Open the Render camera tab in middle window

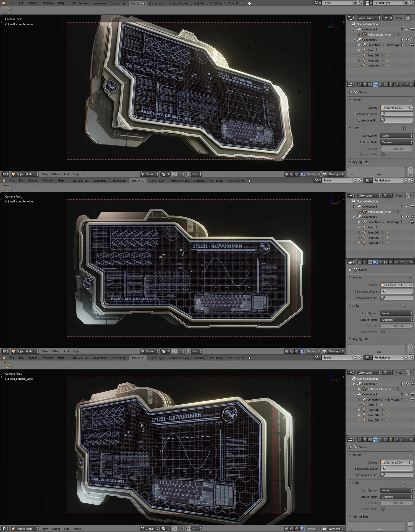point(365,262)
